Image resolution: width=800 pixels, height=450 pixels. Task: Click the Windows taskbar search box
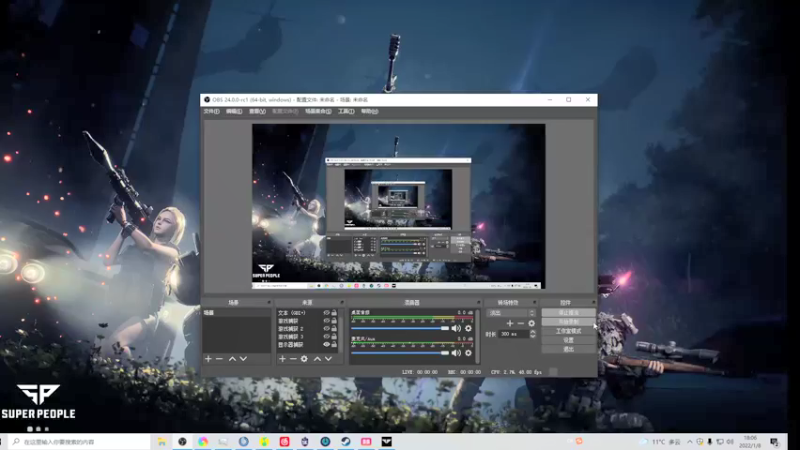pos(80,442)
